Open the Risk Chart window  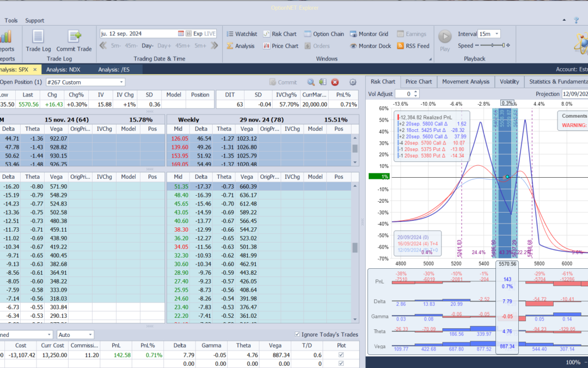pyautogui.click(x=280, y=34)
